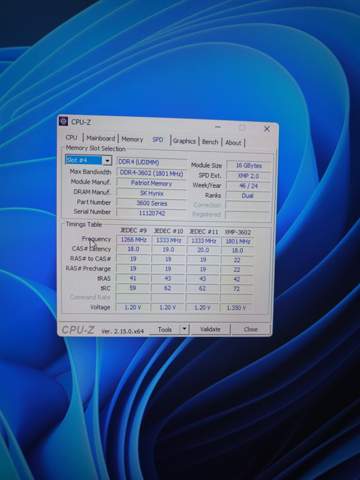Switch to the Memory tab

coord(132,139)
